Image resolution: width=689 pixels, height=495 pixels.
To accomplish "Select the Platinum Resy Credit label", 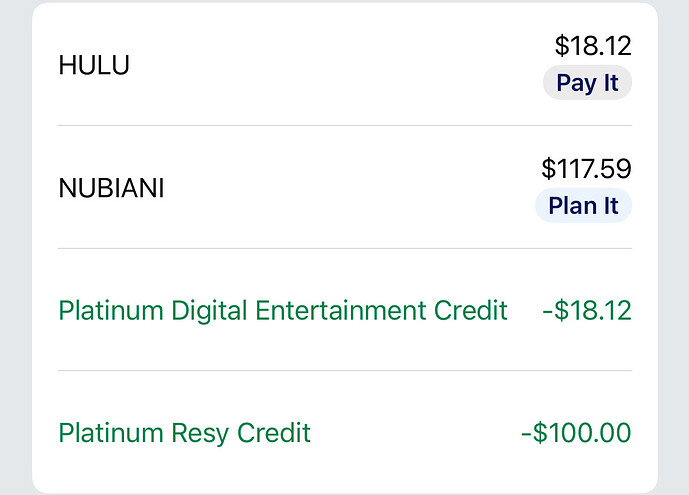I will 185,433.
